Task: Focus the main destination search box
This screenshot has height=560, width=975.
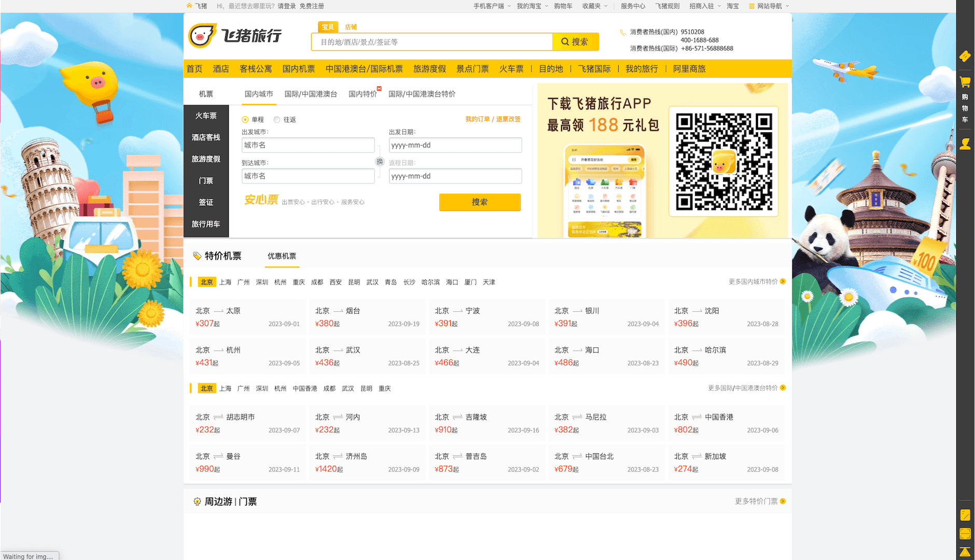Action: 432,42
